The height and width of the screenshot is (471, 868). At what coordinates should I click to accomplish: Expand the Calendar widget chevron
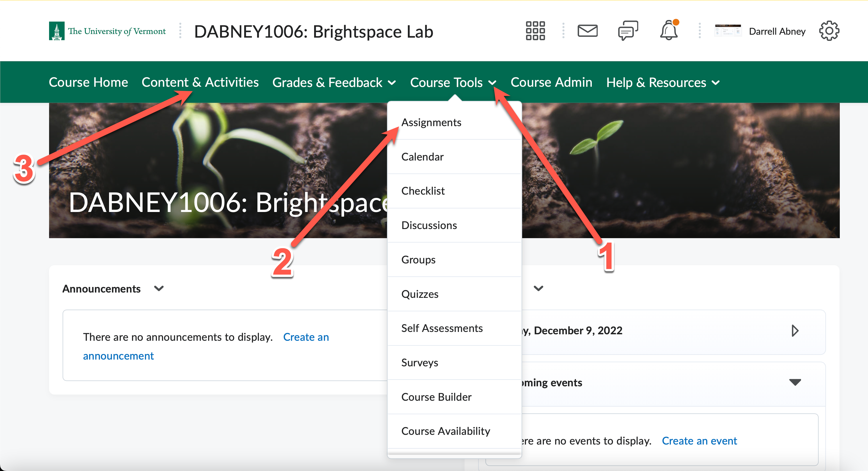[538, 288]
